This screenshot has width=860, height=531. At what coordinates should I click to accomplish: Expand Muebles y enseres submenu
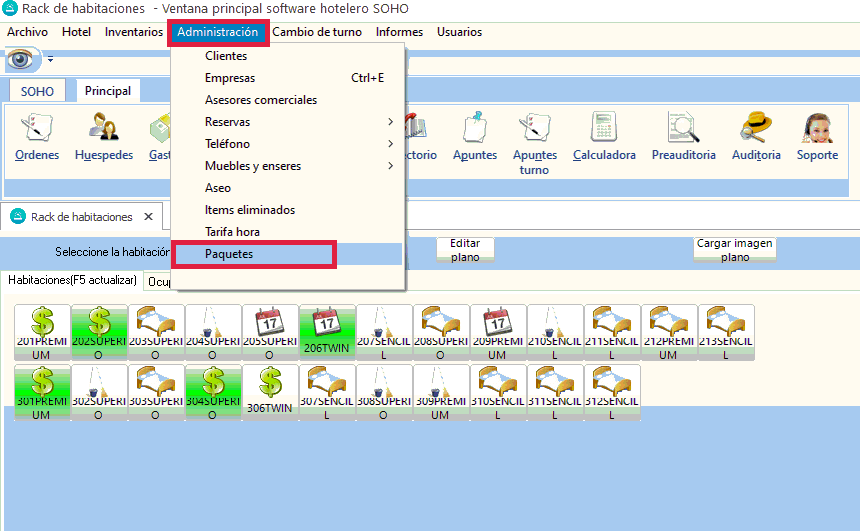click(x=288, y=166)
